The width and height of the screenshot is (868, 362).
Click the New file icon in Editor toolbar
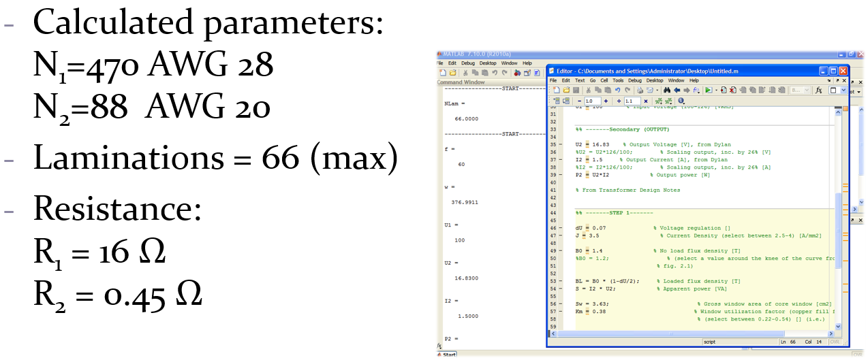[x=556, y=90]
